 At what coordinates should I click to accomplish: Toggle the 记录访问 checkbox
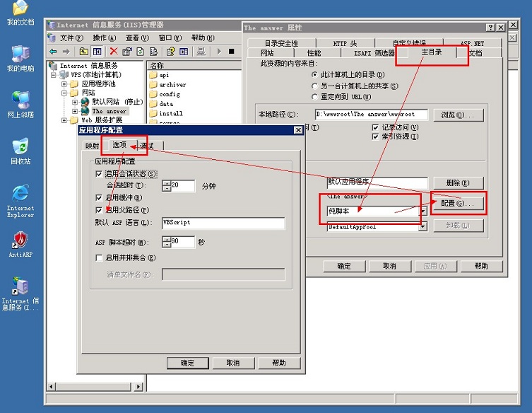tap(375, 128)
